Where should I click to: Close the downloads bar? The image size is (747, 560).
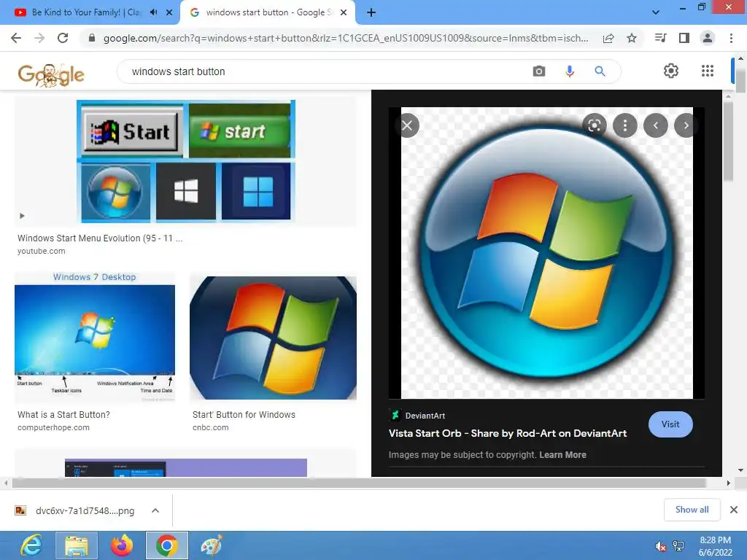[734, 510]
